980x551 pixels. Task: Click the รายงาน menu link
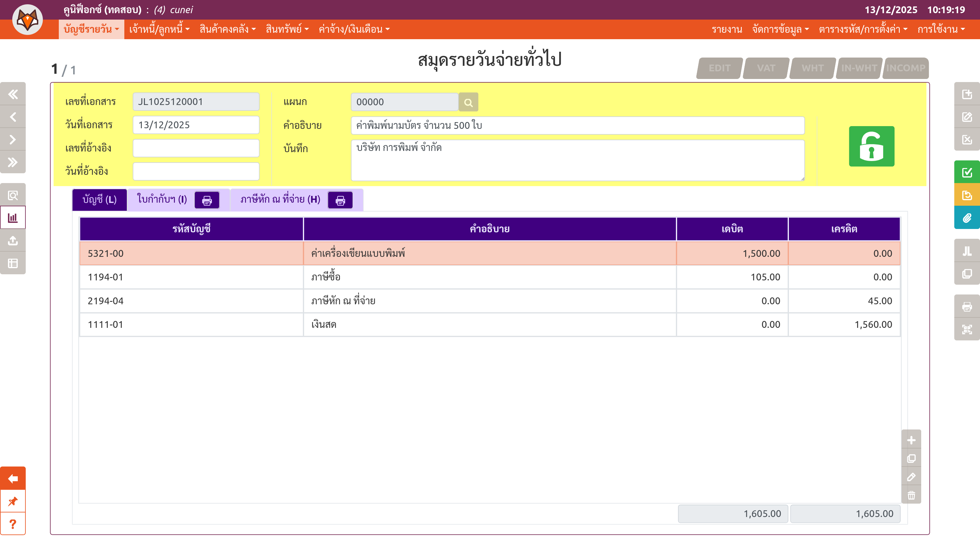(x=727, y=29)
